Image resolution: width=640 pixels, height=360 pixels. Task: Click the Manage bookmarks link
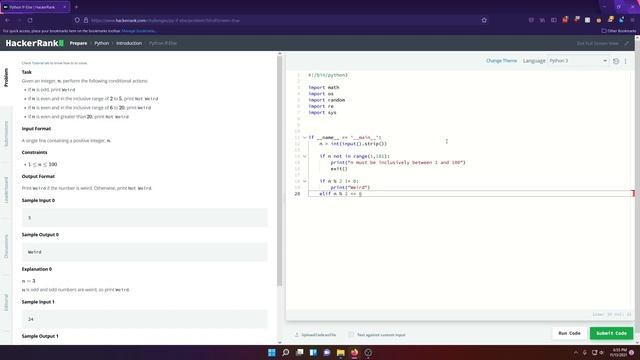coord(138,31)
